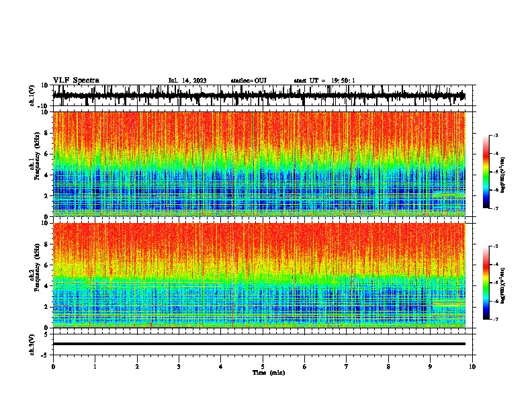Click the "-7" label on ch.2 color bar
Viewport: 532px width, 411px height.
(x=495, y=320)
